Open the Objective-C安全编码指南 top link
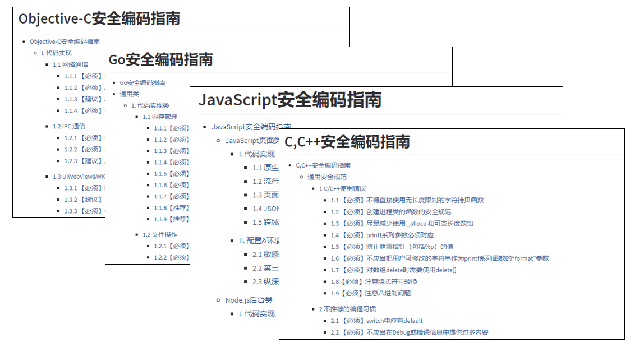This screenshot has height=347, width=644. pos(64,41)
